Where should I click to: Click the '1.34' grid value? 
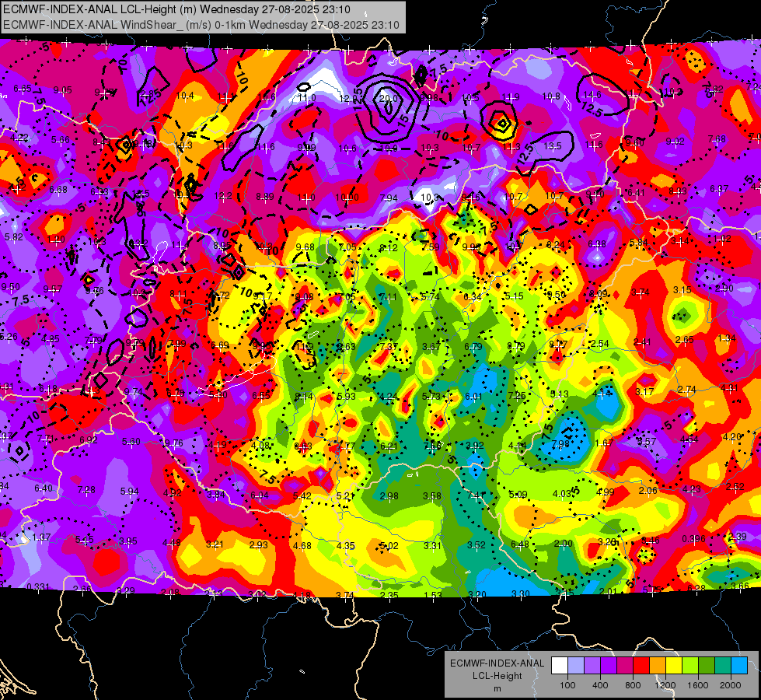point(727,338)
